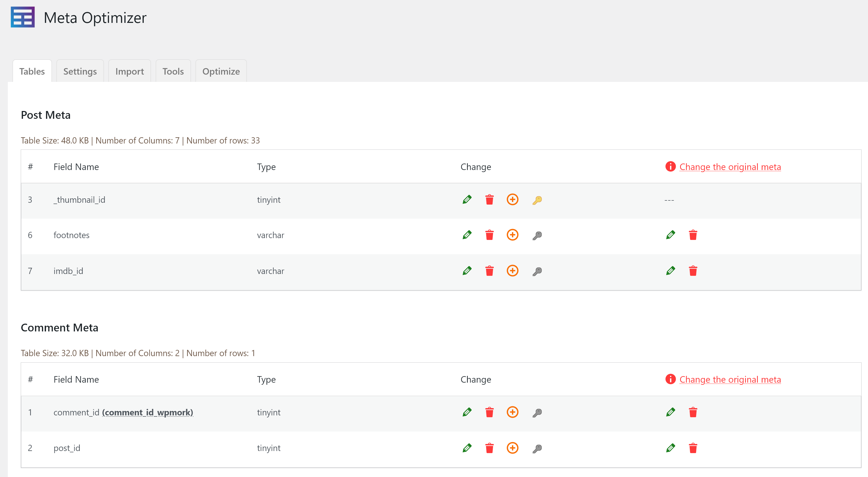Click the red info icon in Comment Meta header
The width and height of the screenshot is (868, 477).
(670, 379)
